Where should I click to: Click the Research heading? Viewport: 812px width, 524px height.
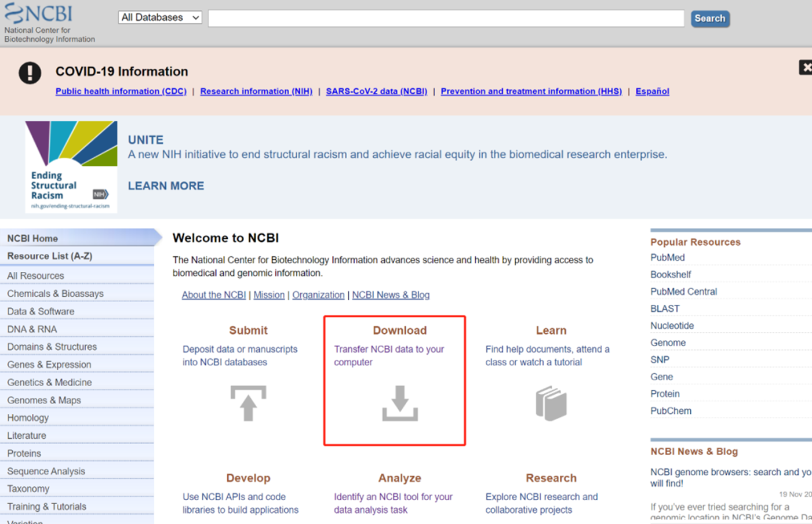[551, 478]
